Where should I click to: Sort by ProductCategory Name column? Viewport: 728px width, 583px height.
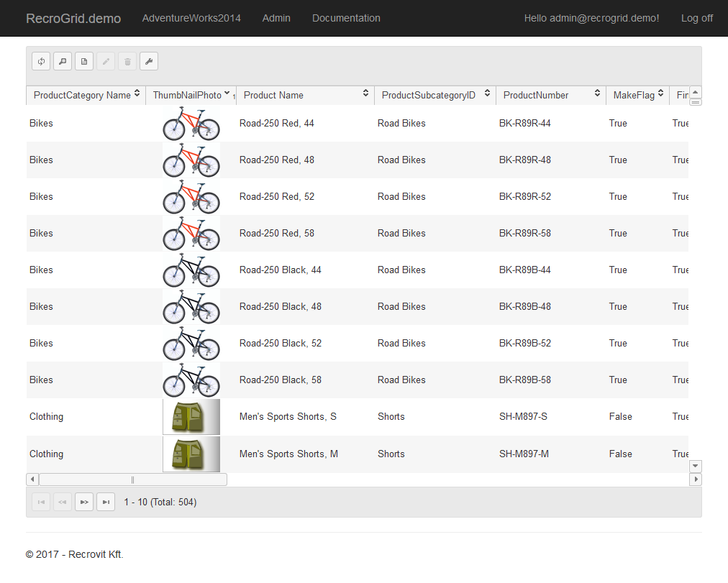pos(137,93)
